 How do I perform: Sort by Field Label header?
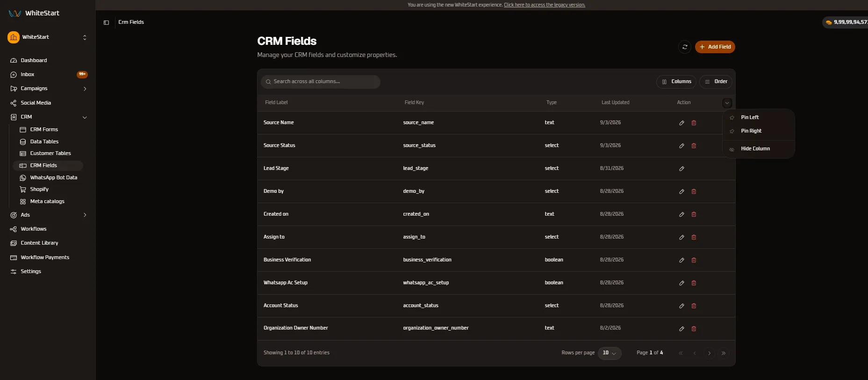(x=276, y=103)
